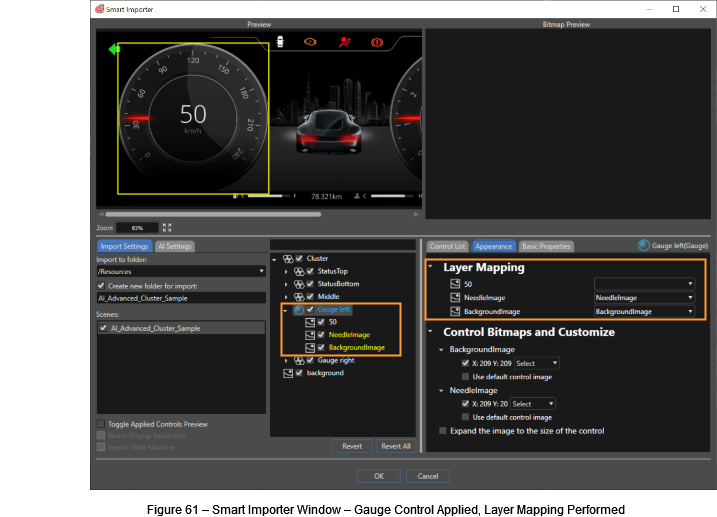
Task: Uncheck Create new folder for import
Action: tap(101, 285)
